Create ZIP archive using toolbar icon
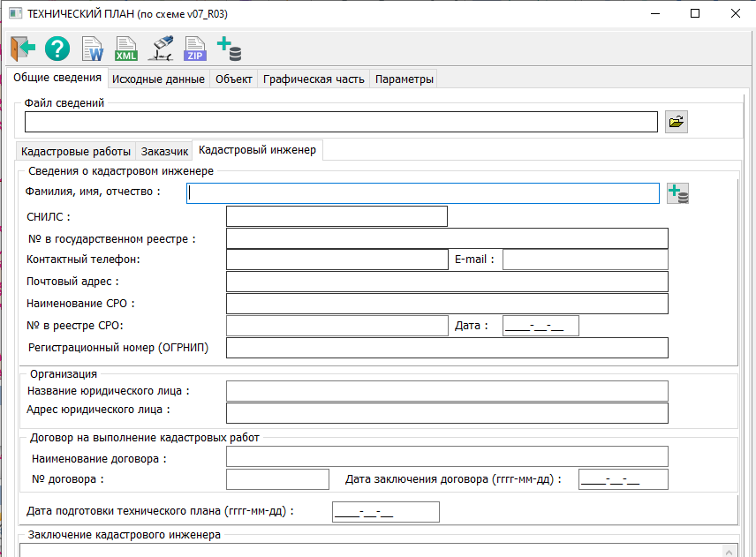 tap(194, 48)
